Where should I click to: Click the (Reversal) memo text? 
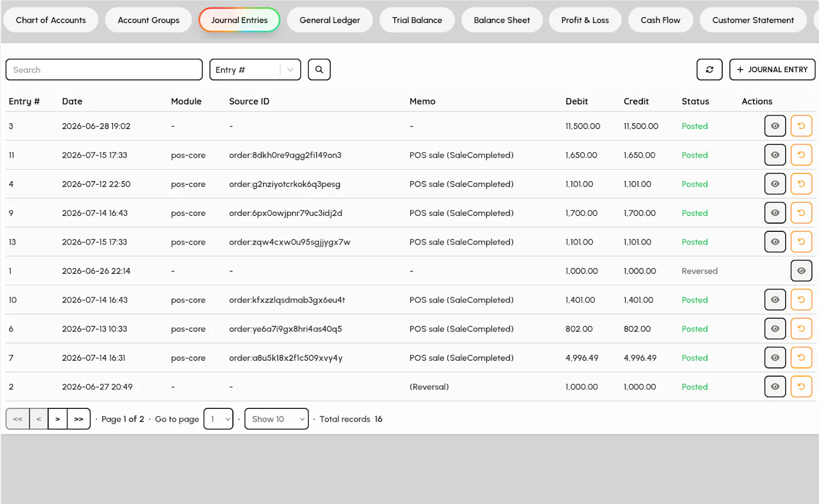coord(429,387)
